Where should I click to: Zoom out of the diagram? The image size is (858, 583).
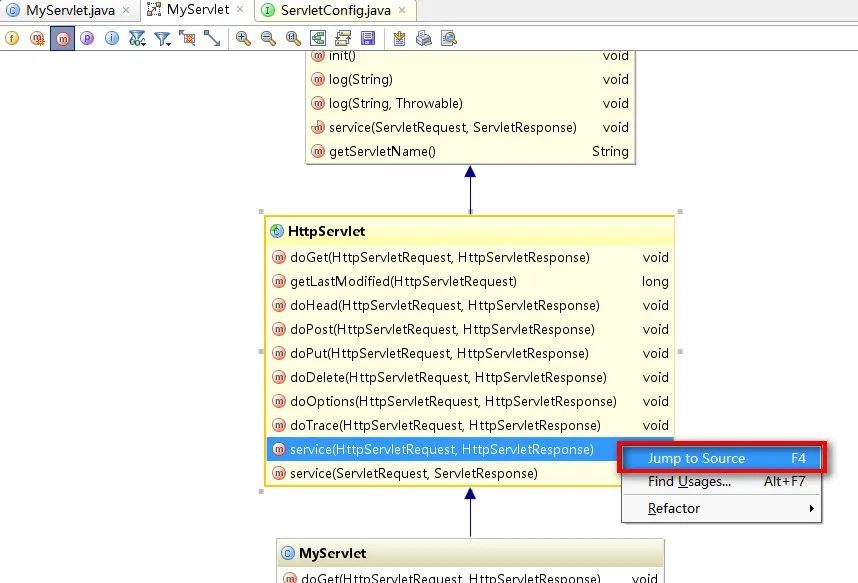(266, 38)
